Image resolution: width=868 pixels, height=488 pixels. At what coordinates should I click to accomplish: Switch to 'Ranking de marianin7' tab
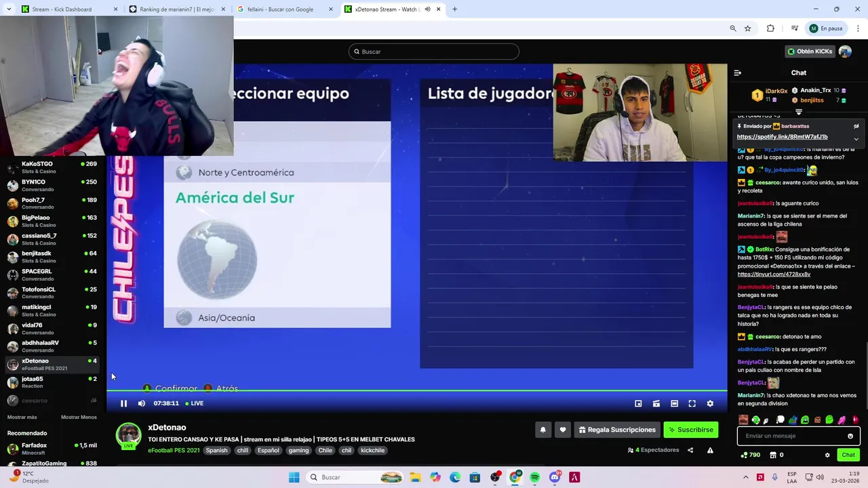[x=178, y=9]
